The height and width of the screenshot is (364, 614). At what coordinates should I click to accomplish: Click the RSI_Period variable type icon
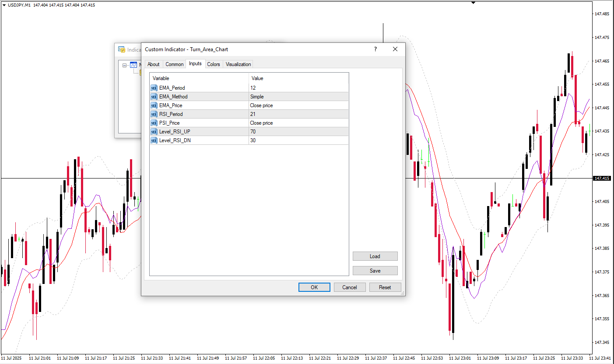154,114
